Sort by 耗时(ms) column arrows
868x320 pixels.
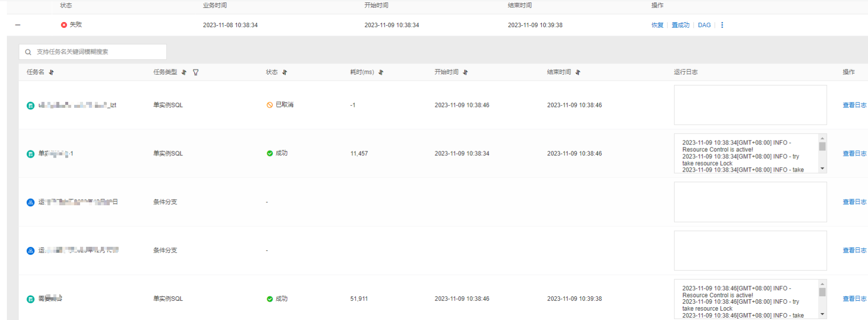[381, 72]
